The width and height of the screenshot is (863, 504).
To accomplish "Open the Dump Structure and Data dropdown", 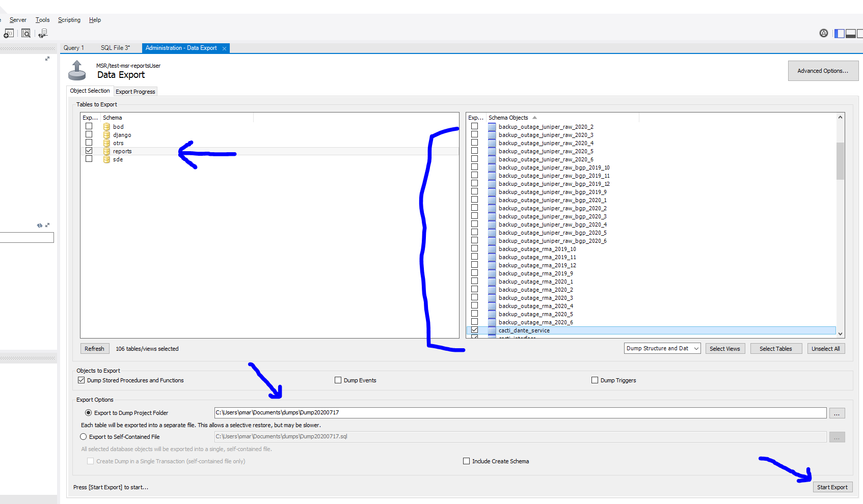I will click(x=662, y=348).
